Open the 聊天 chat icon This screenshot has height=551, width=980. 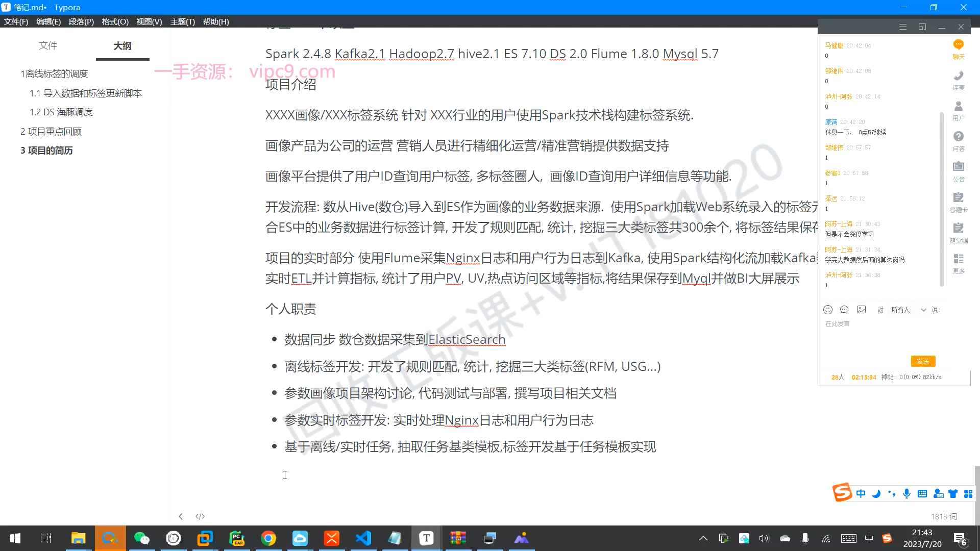tap(958, 45)
